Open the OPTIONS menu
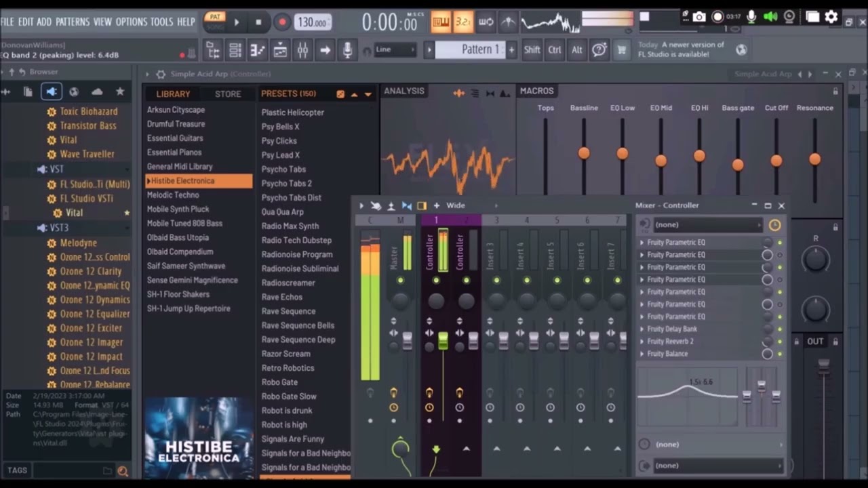The width and height of the screenshot is (868, 488). [132, 22]
